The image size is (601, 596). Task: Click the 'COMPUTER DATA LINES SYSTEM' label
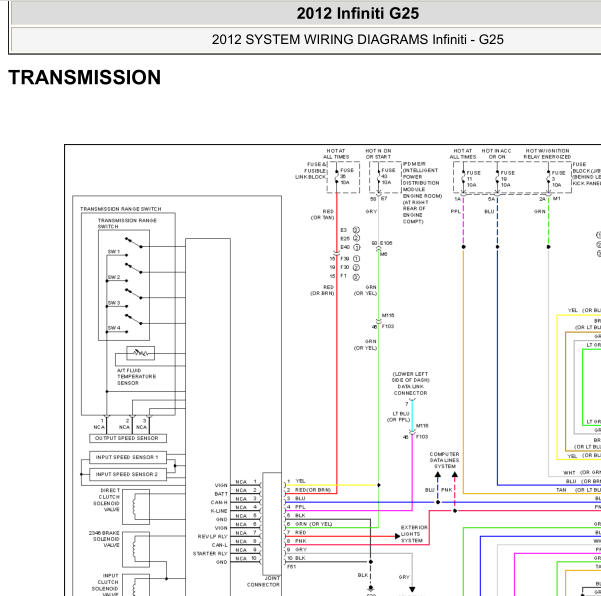pos(445,460)
